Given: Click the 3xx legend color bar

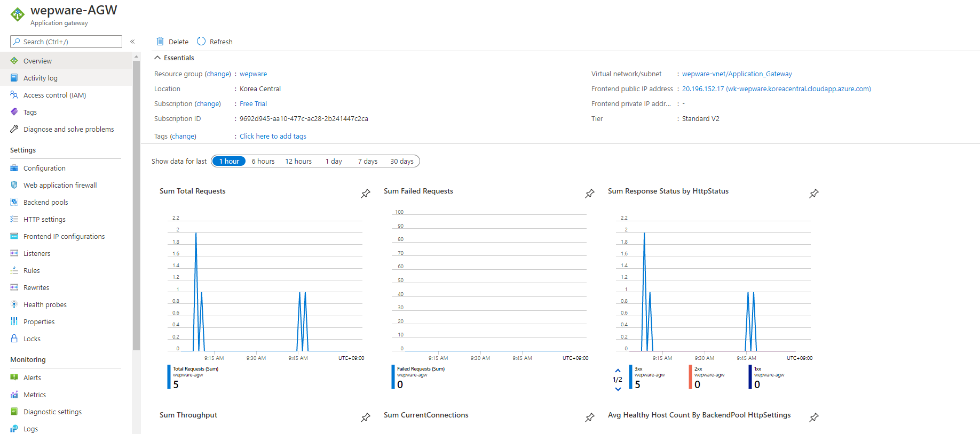Looking at the screenshot, I should pos(630,377).
